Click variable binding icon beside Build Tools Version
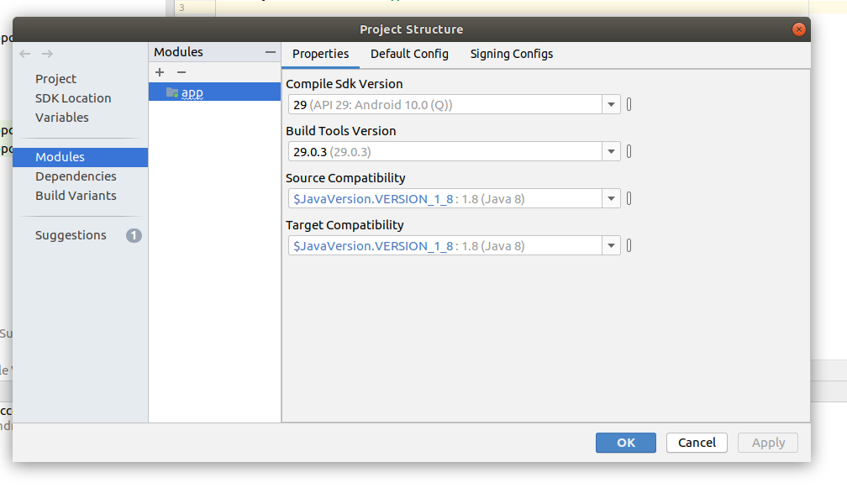847x504 pixels. click(x=629, y=151)
